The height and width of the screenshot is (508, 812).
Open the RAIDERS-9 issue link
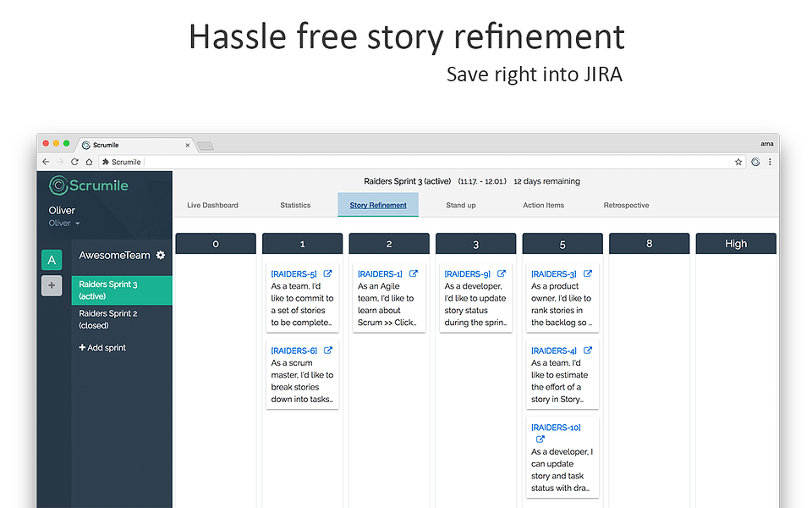467,274
